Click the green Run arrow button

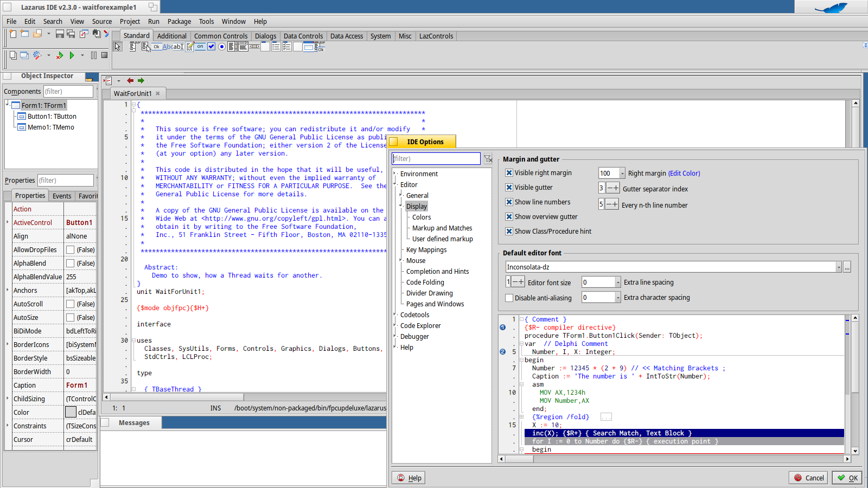(x=72, y=55)
